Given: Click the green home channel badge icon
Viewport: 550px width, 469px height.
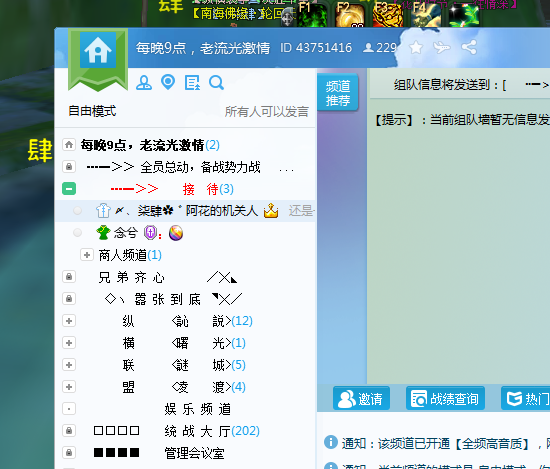Looking at the screenshot, I should click(x=98, y=58).
